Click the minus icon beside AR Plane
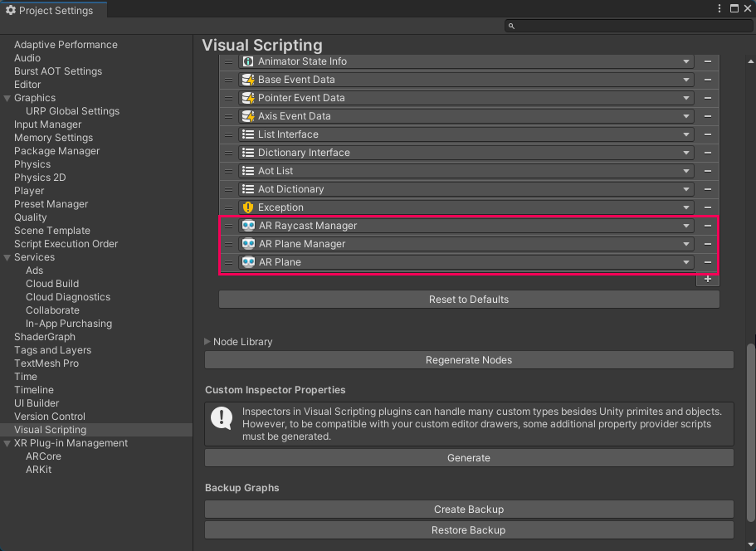The image size is (756, 551). tap(708, 262)
